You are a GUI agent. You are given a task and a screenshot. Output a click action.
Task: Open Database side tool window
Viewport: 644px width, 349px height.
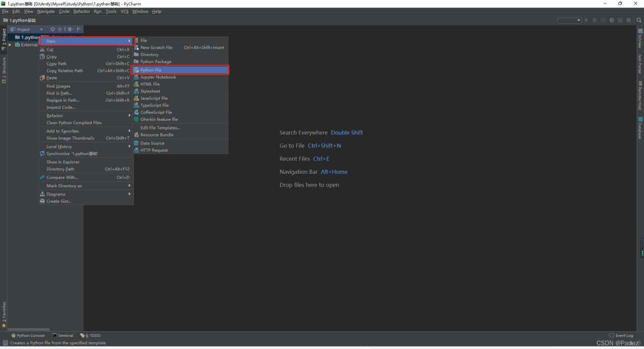click(x=640, y=128)
